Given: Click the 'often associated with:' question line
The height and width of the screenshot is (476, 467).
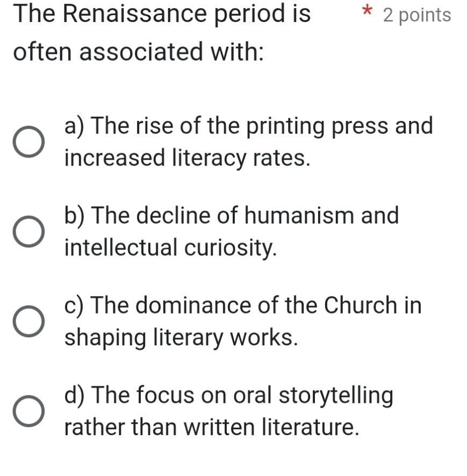Looking at the screenshot, I should pos(139,52).
